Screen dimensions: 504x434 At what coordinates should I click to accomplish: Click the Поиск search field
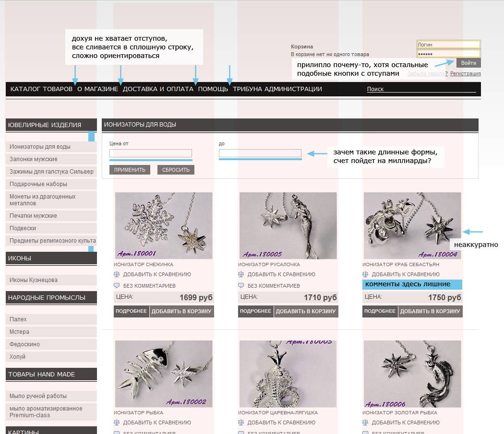(x=421, y=89)
